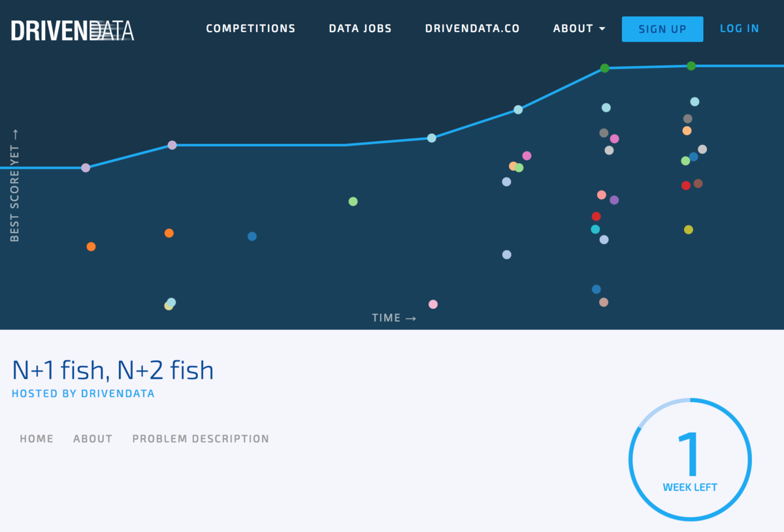Expand the About dropdown in top navbar
The width and height of the screenshot is (784, 532).
pos(579,29)
